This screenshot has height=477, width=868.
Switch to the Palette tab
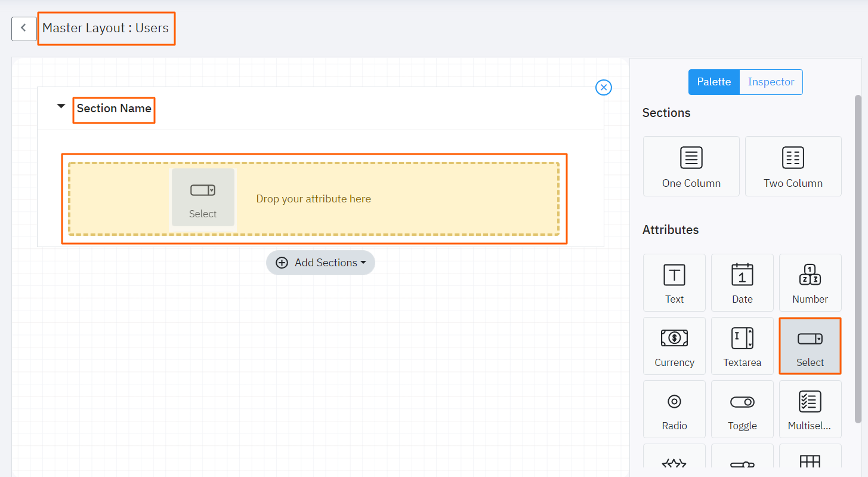pos(713,82)
